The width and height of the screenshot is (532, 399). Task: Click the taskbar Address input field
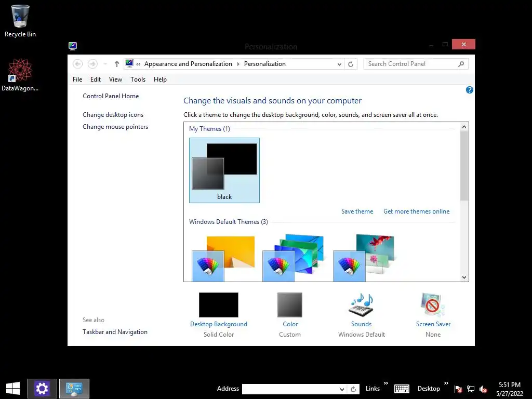pyautogui.click(x=290, y=389)
